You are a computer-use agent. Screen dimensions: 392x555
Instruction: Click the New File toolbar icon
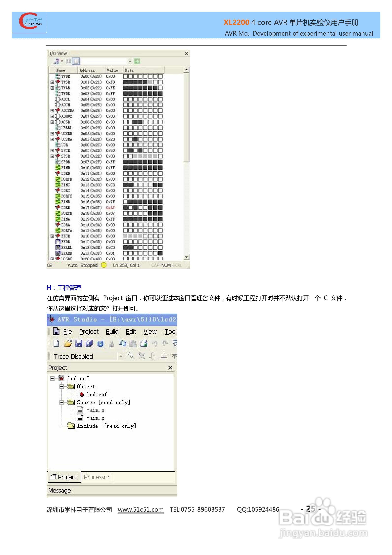56,343
